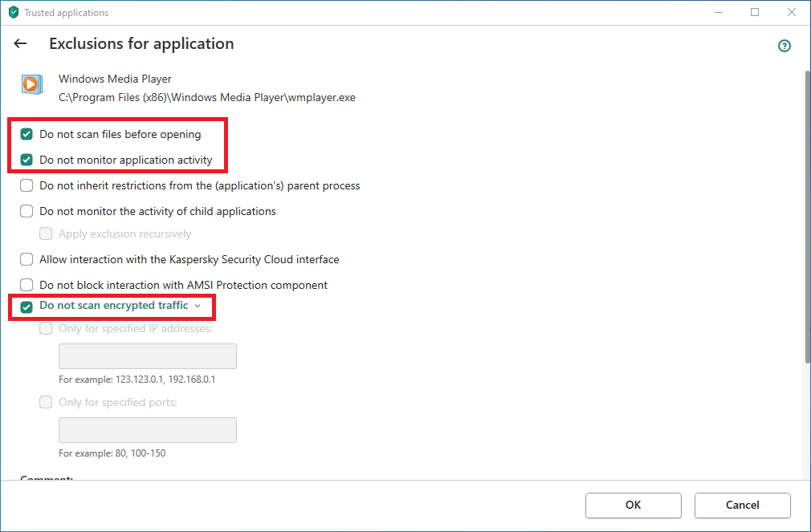811x532 pixels.
Task: Click the back arrow icon
Action: 21,44
